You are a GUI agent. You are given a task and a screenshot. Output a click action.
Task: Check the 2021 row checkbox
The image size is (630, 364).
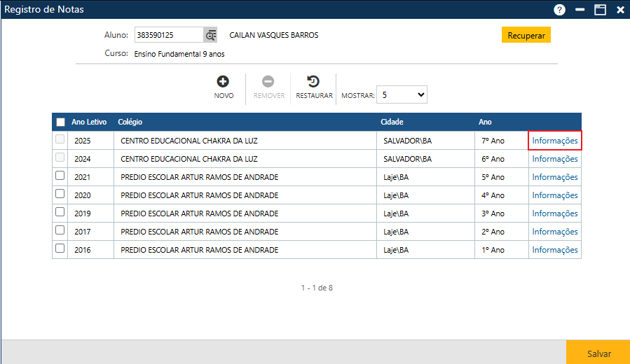(60, 176)
